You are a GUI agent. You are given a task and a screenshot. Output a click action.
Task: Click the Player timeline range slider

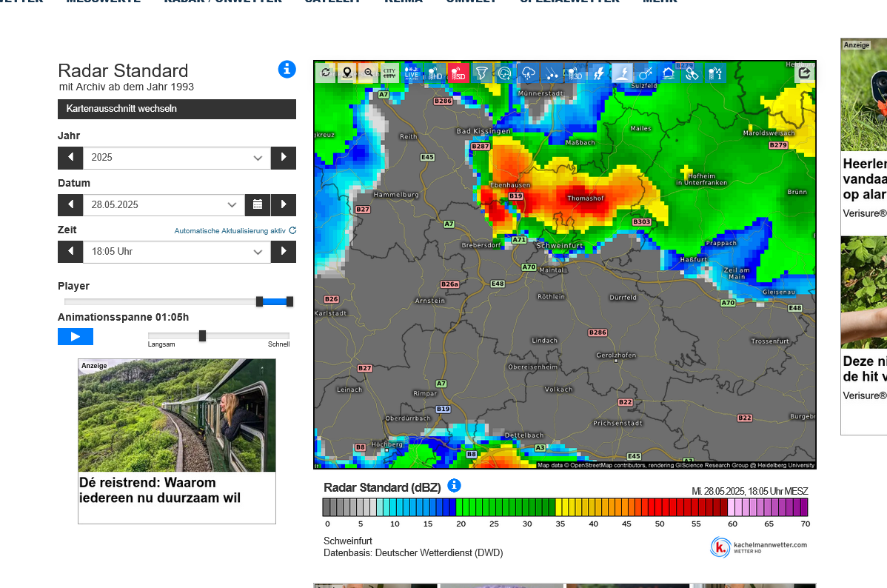coord(177,301)
